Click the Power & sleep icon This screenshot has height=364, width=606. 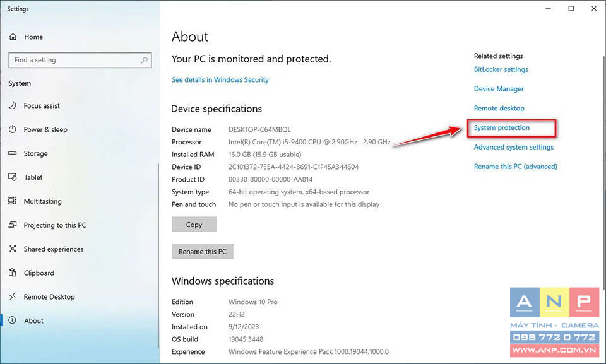13,129
